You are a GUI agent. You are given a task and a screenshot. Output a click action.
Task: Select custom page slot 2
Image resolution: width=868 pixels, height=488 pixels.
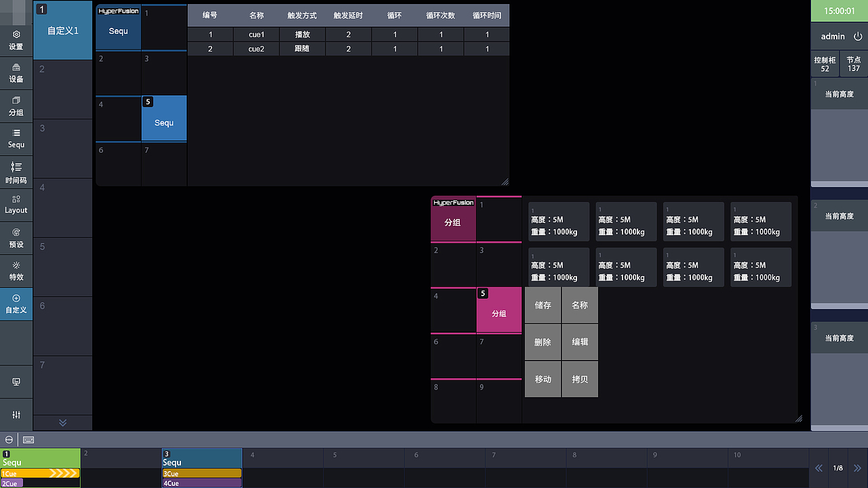tap(62, 89)
